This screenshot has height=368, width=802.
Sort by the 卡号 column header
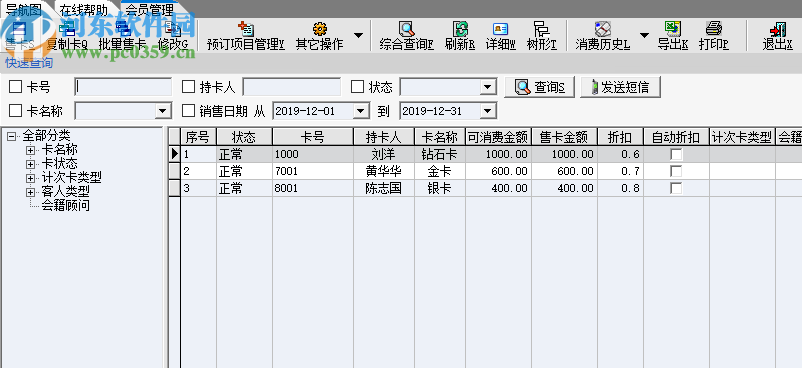(313, 137)
